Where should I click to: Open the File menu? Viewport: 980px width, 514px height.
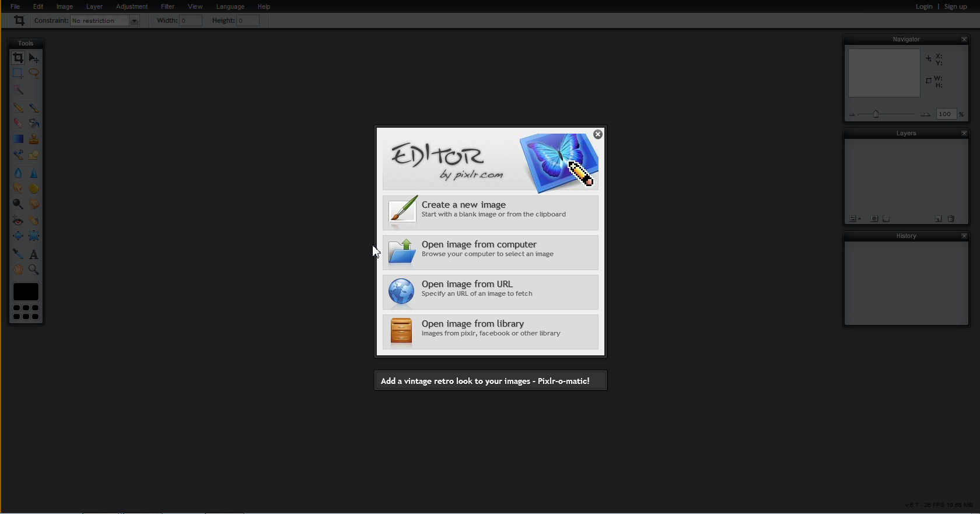pyautogui.click(x=15, y=6)
